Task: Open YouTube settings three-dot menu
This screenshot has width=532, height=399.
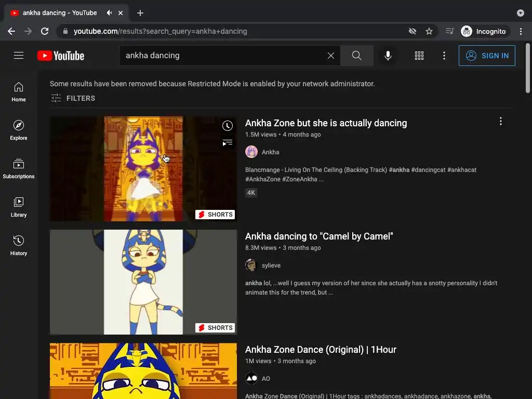Action: (444, 56)
